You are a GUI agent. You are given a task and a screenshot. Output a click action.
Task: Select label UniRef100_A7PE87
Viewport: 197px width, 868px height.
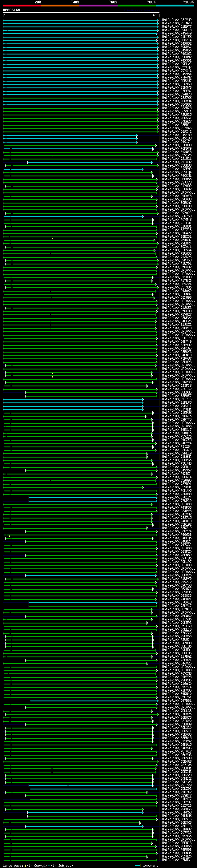pyautogui.click(x=177, y=91)
